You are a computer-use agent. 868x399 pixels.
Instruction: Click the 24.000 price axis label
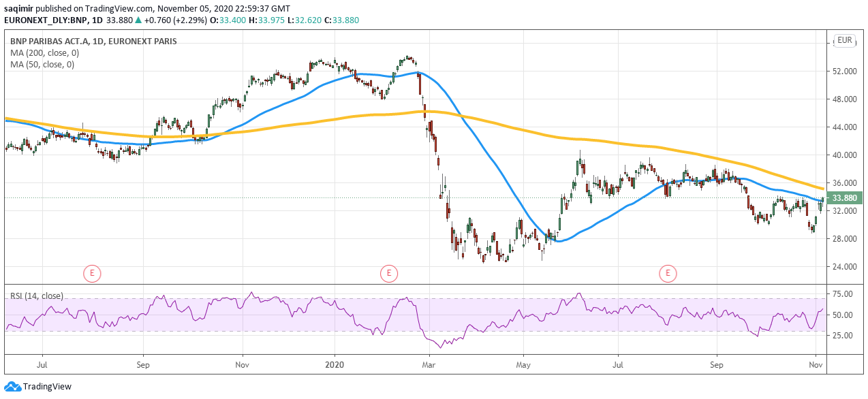(844, 267)
